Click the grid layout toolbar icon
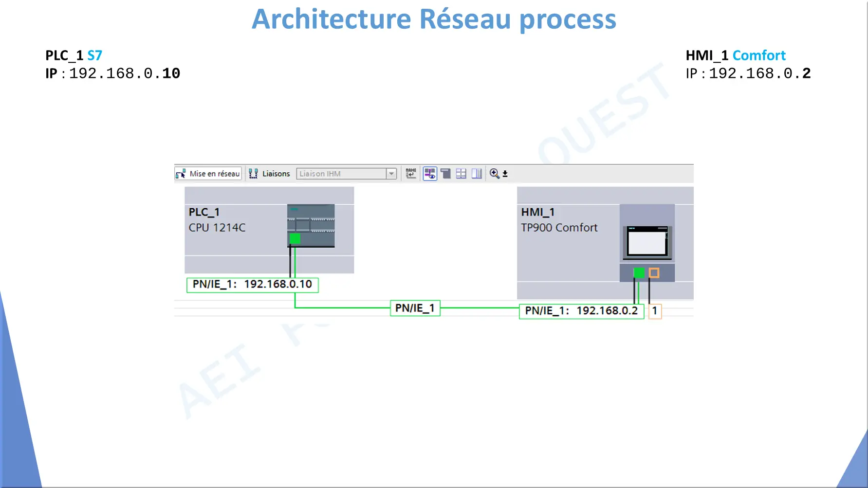868x488 pixels. click(461, 174)
